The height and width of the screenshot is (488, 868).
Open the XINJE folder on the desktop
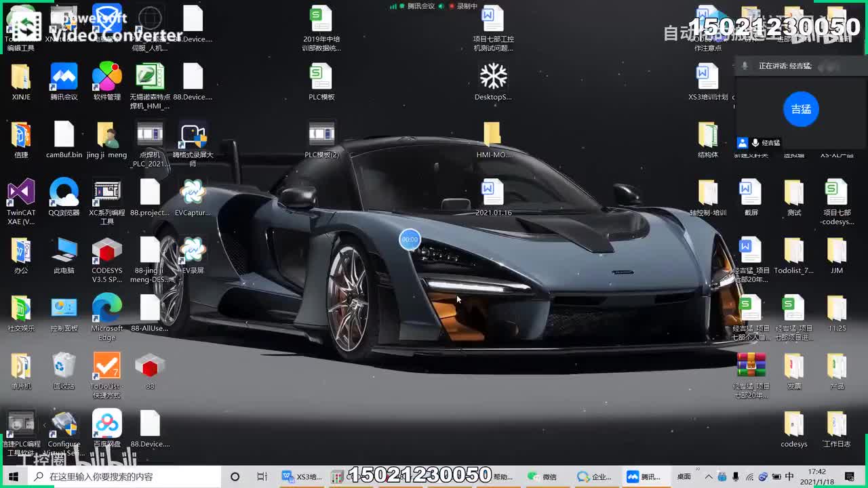tap(21, 81)
